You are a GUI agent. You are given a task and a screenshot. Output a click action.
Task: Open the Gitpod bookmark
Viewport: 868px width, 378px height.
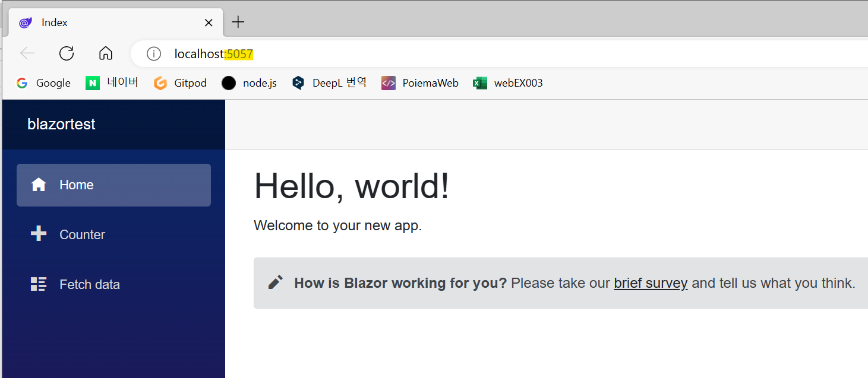point(180,83)
